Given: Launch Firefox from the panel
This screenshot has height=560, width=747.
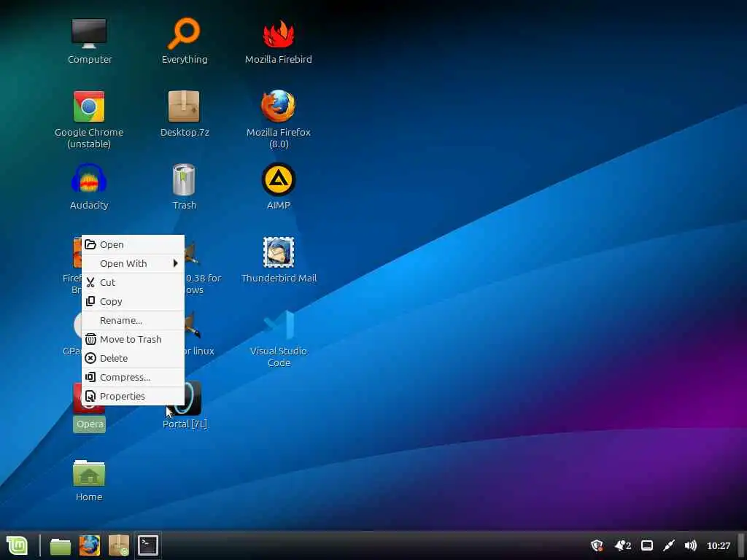Looking at the screenshot, I should pos(90,545).
